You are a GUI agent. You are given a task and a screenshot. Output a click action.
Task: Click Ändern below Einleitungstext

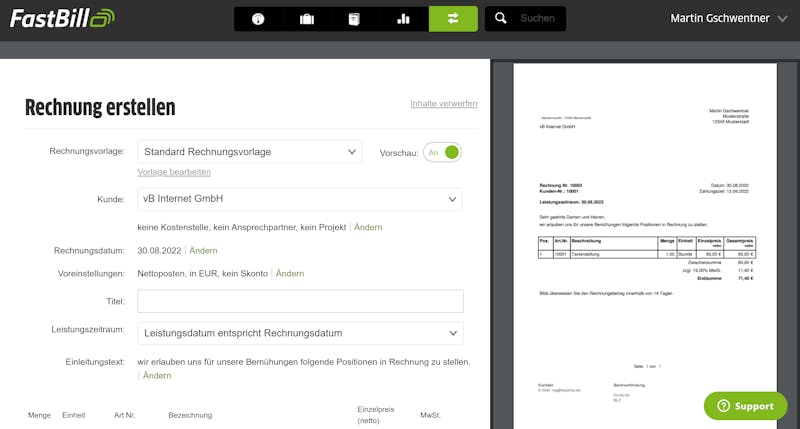157,375
